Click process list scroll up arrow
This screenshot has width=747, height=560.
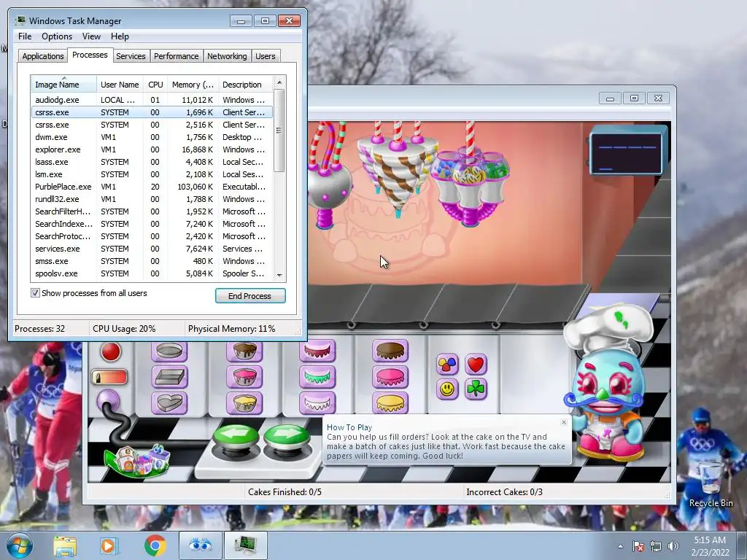(279, 82)
